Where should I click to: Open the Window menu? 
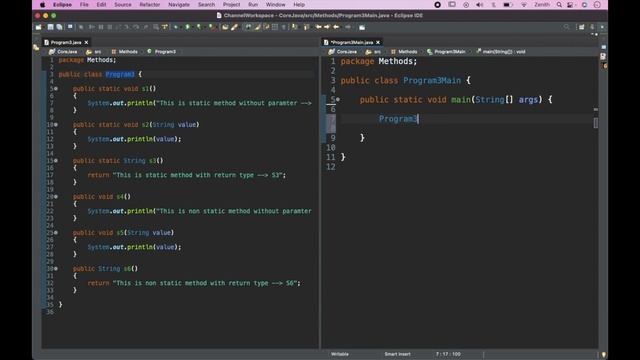(x=276, y=5)
